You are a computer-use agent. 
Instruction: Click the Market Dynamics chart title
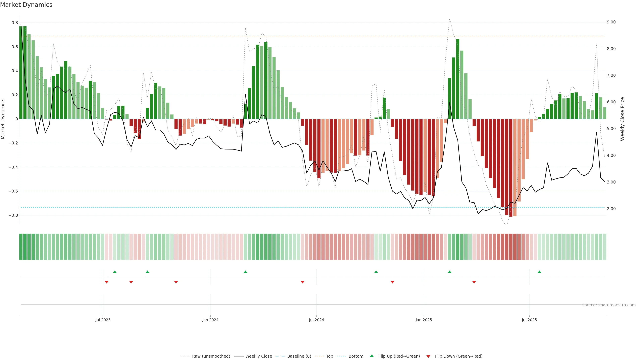click(x=26, y=5)
